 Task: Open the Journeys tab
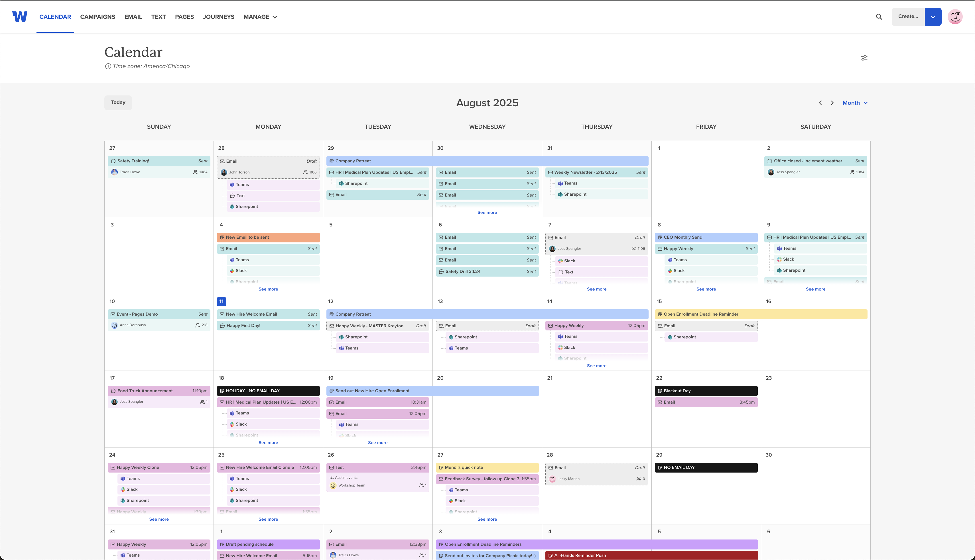[219, 17]
